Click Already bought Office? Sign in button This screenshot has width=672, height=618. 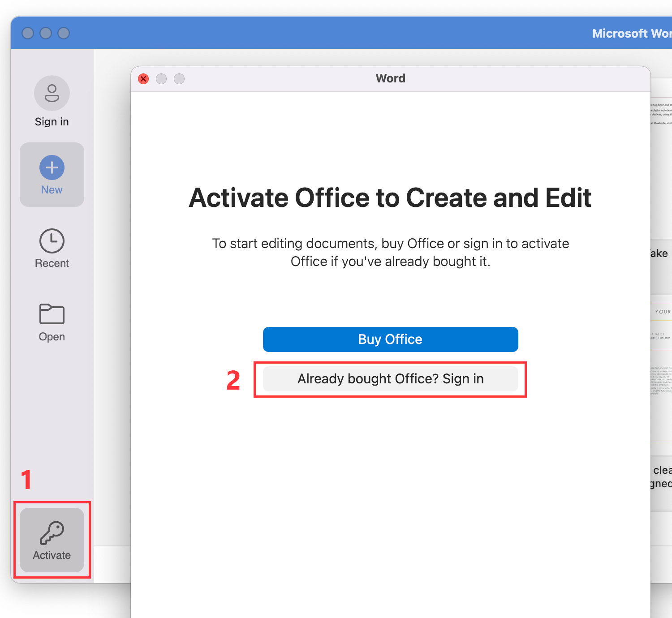391,379
